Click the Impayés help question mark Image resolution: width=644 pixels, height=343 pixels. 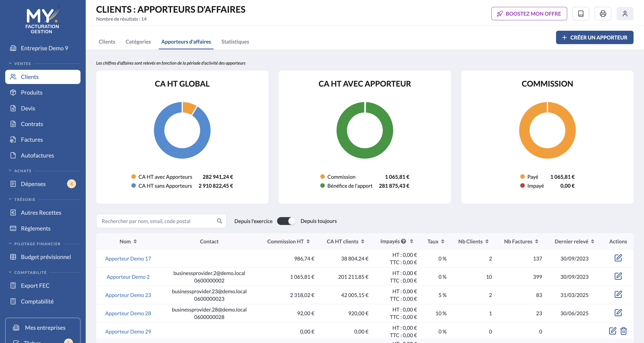click(403, 241)
